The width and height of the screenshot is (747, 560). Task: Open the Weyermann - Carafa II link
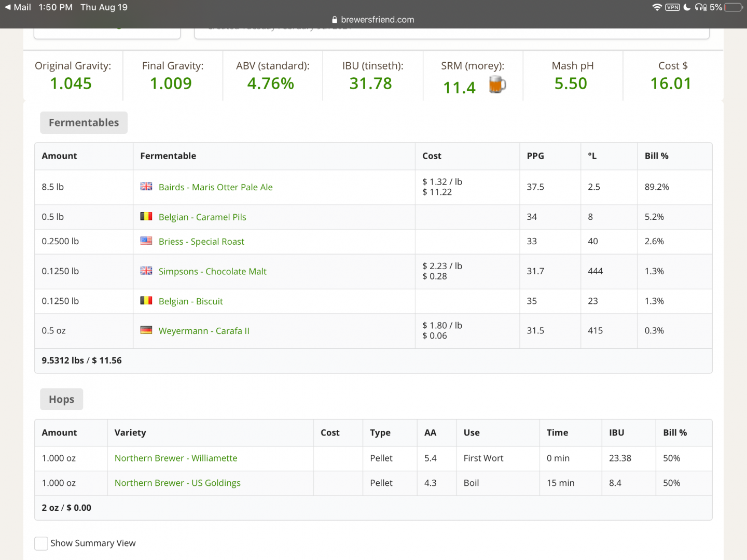click(204, 331)
